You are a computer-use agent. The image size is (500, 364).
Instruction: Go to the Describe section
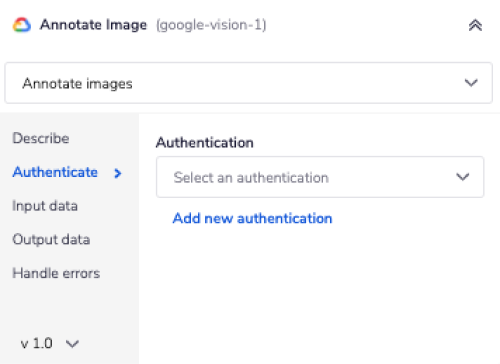[x=41, y=138]
